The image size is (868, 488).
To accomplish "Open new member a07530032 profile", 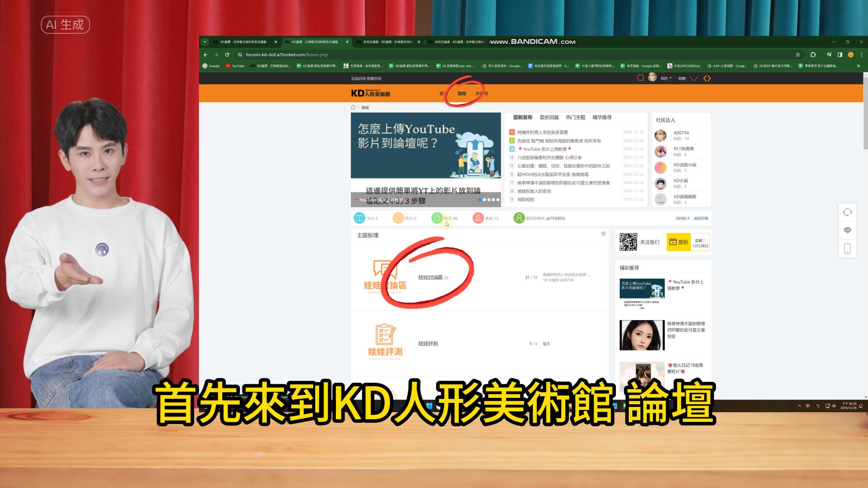I will coord(556,218).
